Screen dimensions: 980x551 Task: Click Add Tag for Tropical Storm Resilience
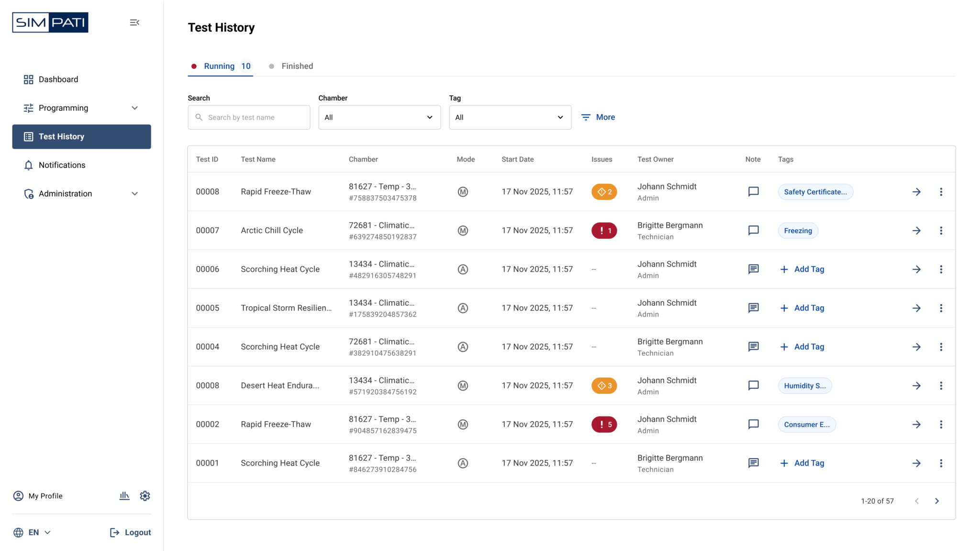click(802, 308)
